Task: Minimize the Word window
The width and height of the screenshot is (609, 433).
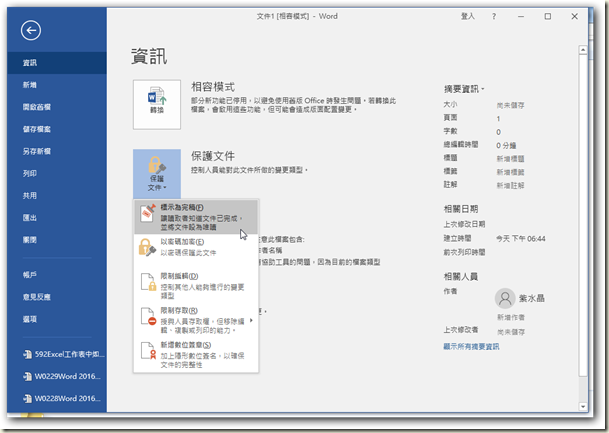Action: pos(521,16)
